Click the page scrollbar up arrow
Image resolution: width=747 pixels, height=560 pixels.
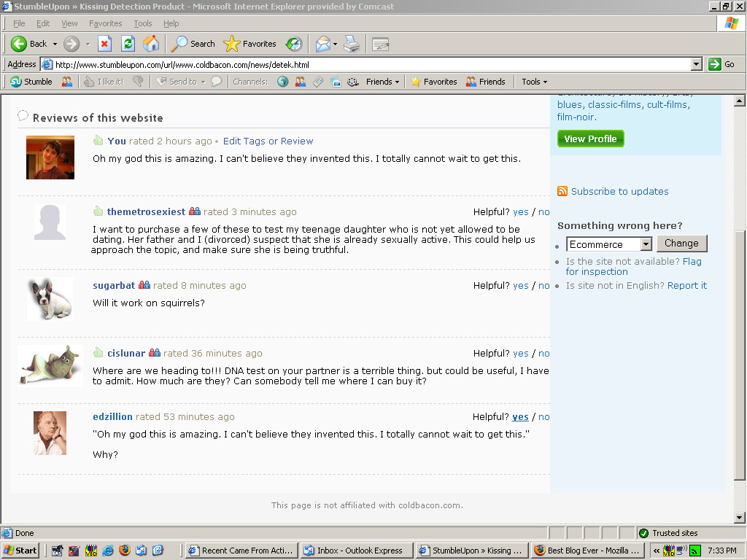tap(740, 101)
